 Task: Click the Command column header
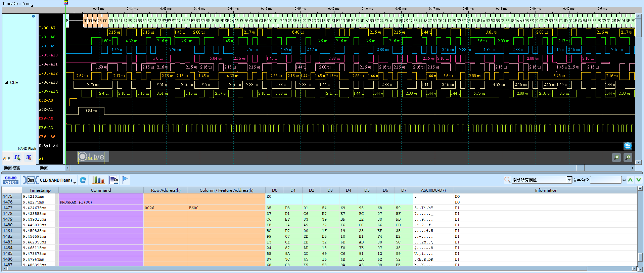point(101,190)
